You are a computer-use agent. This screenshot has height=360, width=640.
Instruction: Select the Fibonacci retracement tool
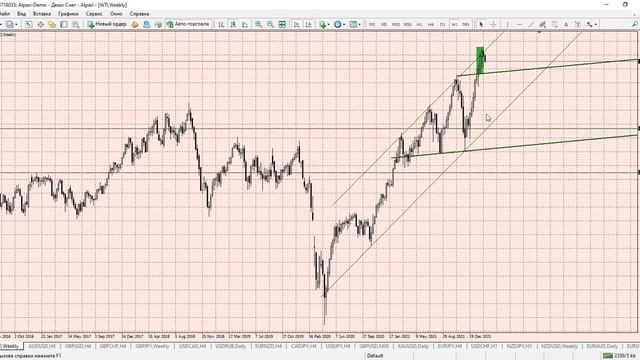554,24
